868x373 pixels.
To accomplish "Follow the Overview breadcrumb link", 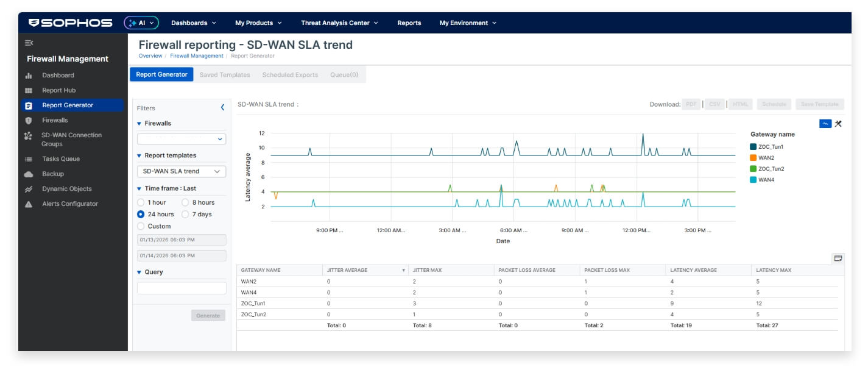I will coord(149,55).
